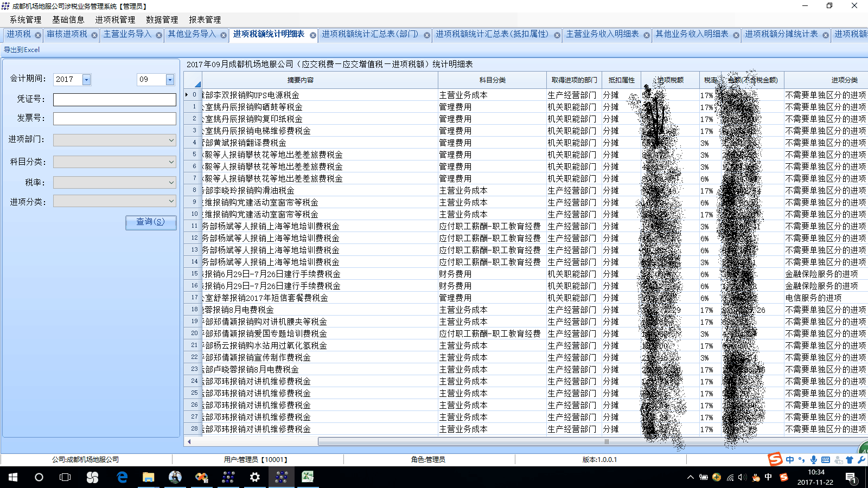The image size is (868, 488).
Task: Click the Sogou input method S icon
Action: (775, 459)
